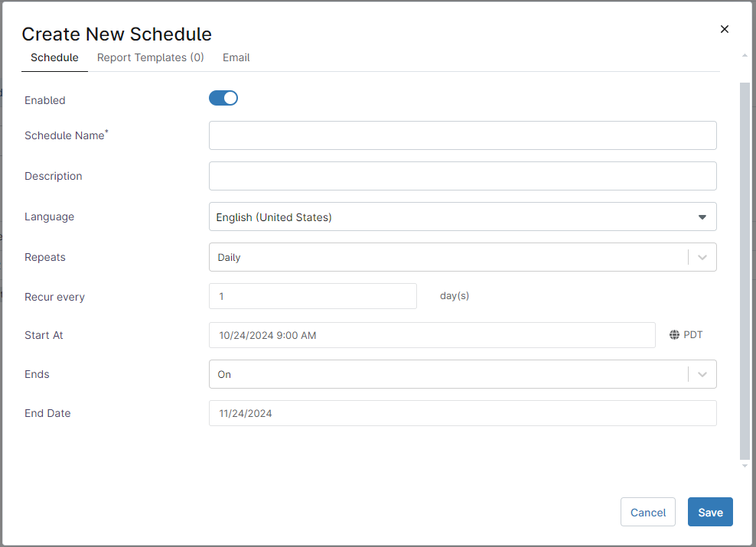Click the chevron icon in the Ends field
Screen dimensions: 756x547
tap(702, 374)
